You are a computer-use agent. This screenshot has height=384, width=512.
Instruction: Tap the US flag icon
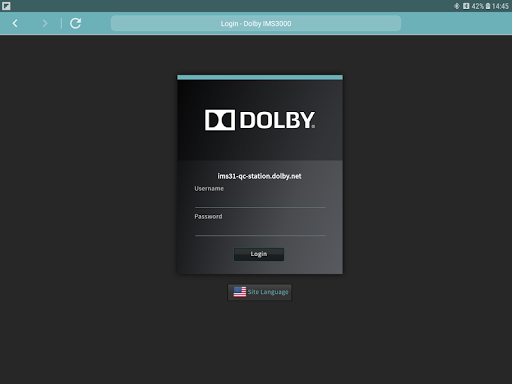pos(240,292)
